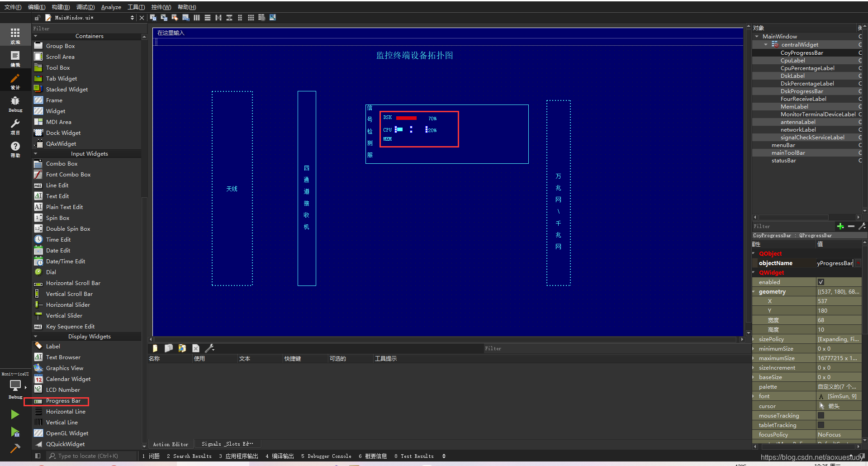Apply form layout from toolbar
Image resolution: width=868 pixels, height=466 pixels.
coord(240,18)
